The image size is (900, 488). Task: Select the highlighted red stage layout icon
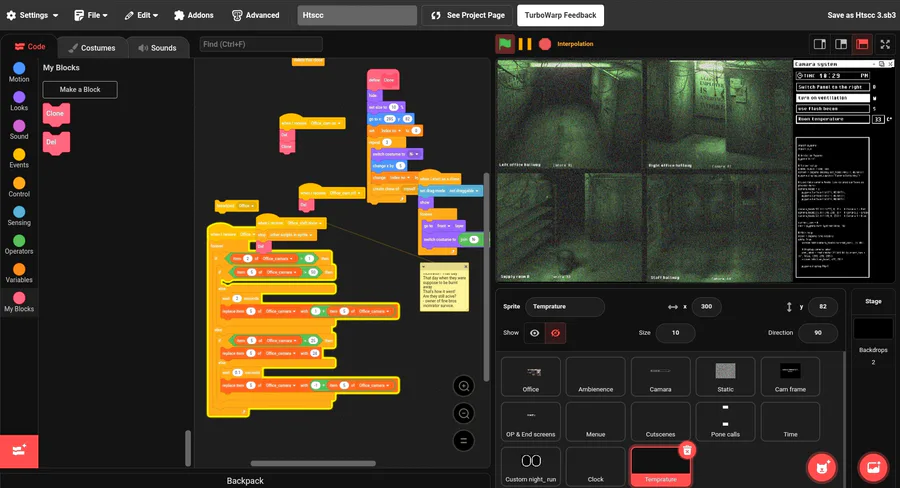862,44
